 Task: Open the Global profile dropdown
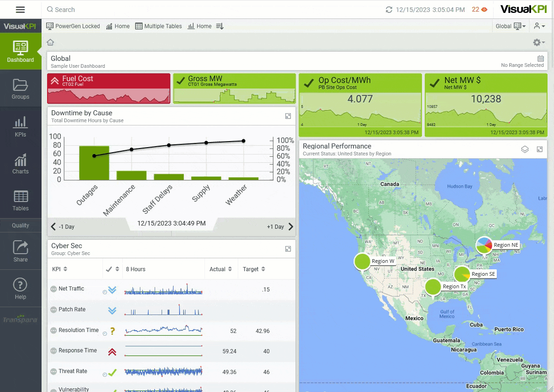511,26
